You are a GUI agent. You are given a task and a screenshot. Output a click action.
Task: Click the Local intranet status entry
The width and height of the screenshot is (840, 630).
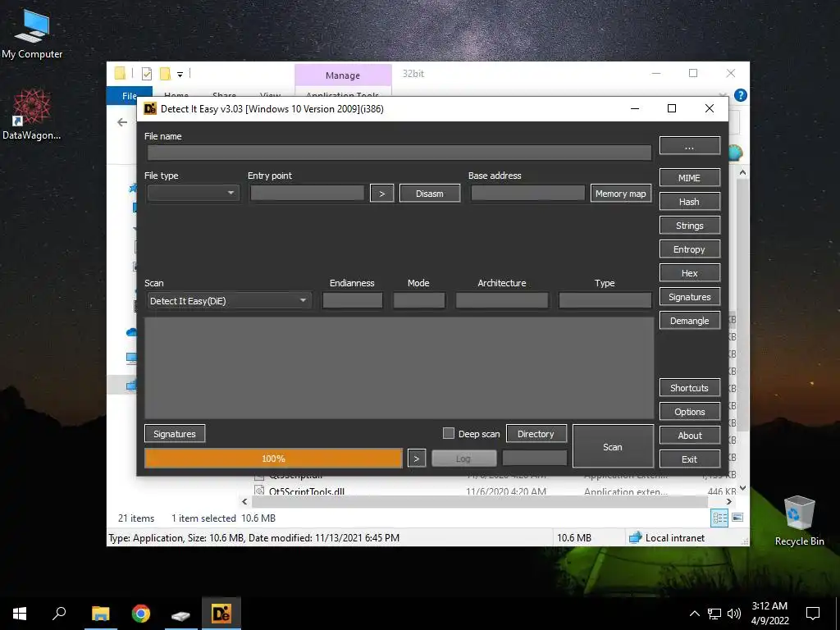pos(667,537)
